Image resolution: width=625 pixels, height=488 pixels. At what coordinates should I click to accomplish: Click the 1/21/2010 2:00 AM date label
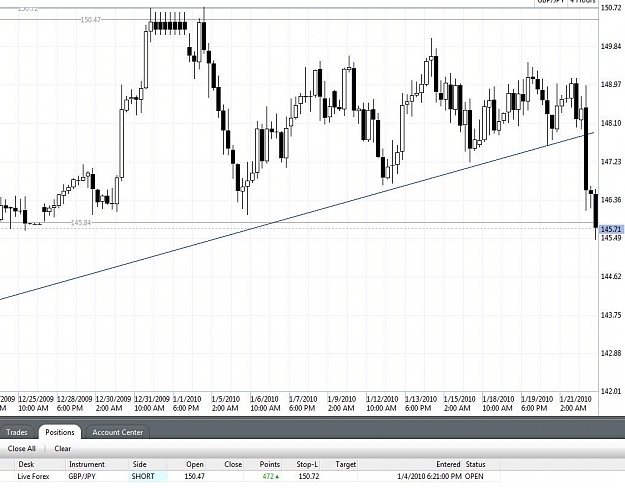(575, 403)
